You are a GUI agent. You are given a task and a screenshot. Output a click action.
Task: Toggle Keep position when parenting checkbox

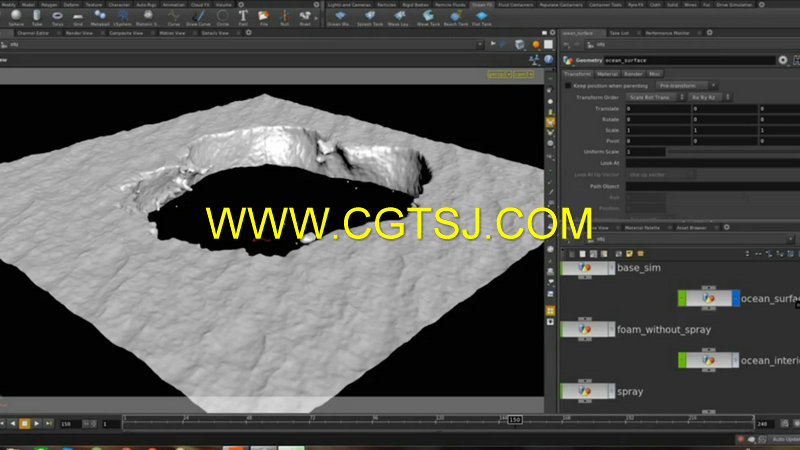click(x=567, y=86)
